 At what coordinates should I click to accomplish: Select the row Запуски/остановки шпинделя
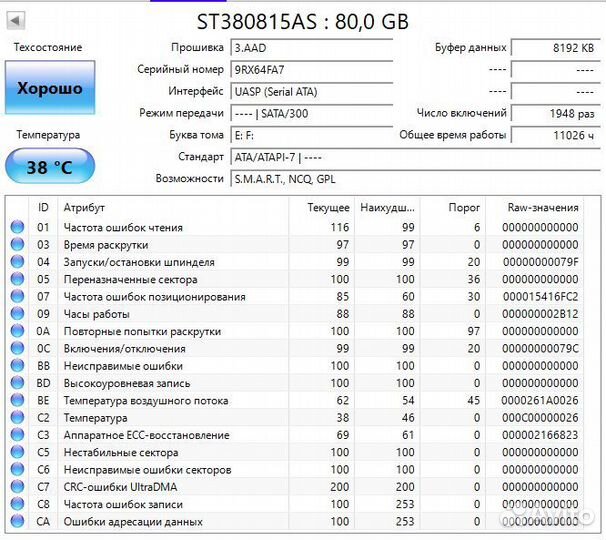[x=294, y=262]
